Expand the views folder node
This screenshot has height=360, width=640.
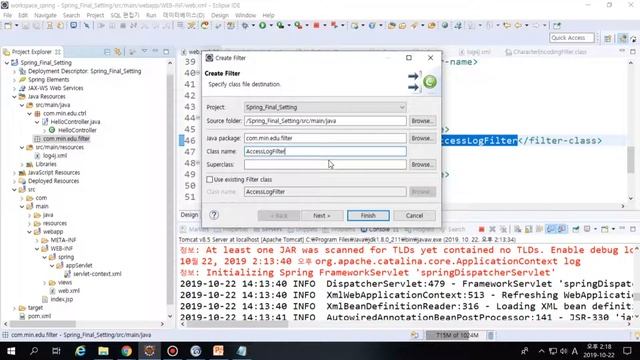pyautogui.click(x=45, y=282)
